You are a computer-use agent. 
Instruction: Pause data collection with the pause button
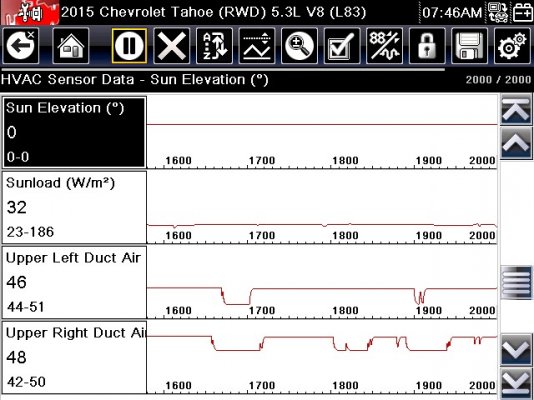click(129, 46)
